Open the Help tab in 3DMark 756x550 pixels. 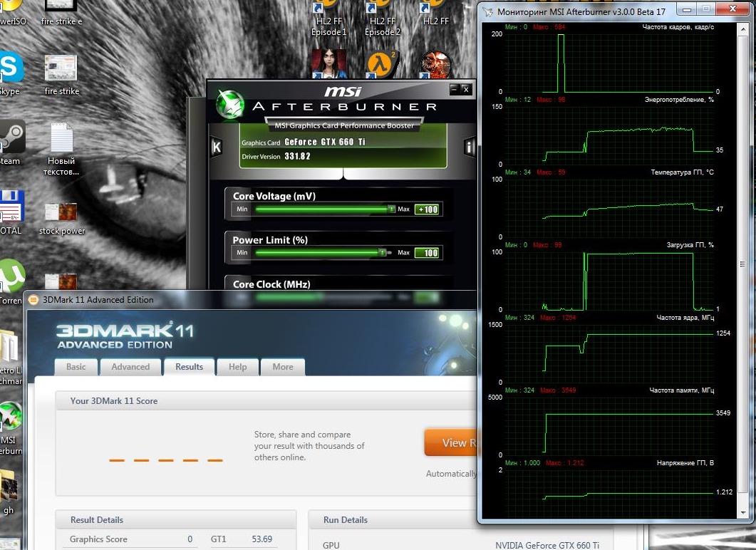[x=238, y=367]
